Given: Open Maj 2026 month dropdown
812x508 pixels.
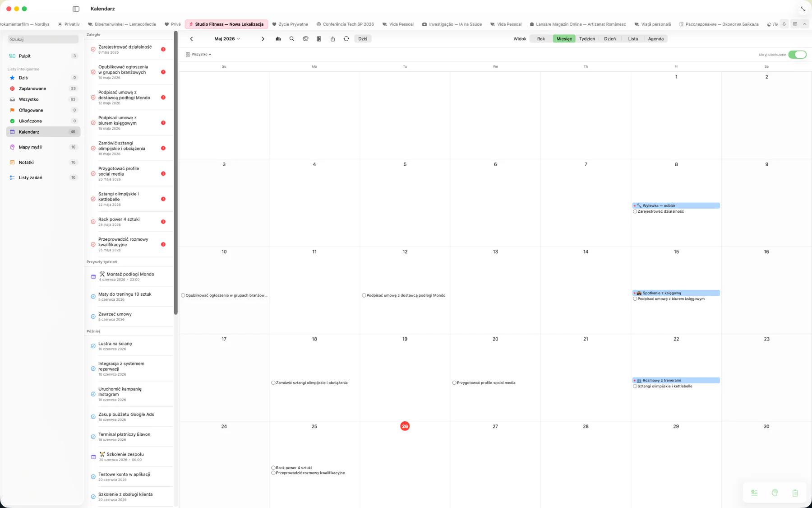Looking at the screenshot, I should point(227,39).
